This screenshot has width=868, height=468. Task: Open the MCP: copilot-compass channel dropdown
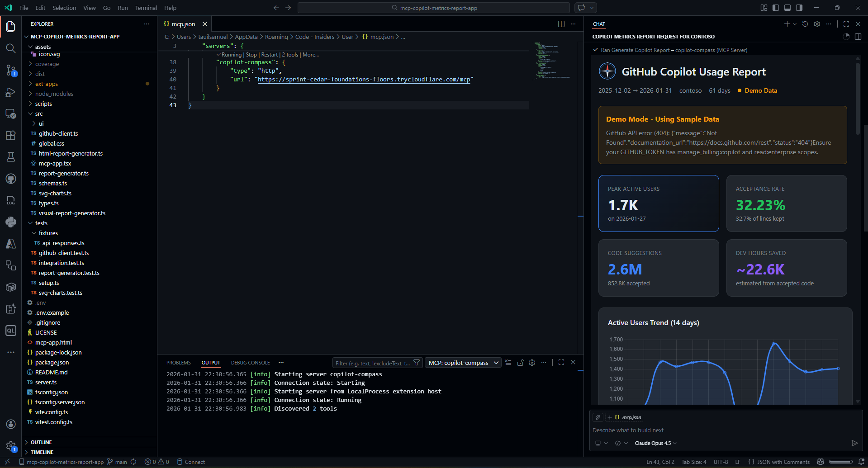tap(463, 362)
